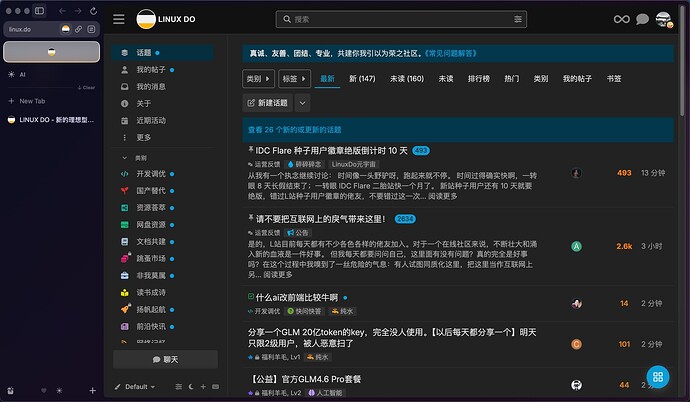Image resolution: width=690 pixels, height=402 pixels.
Task: Open topic 什么ai改前端比较牛啊
Action: [297, 298]
